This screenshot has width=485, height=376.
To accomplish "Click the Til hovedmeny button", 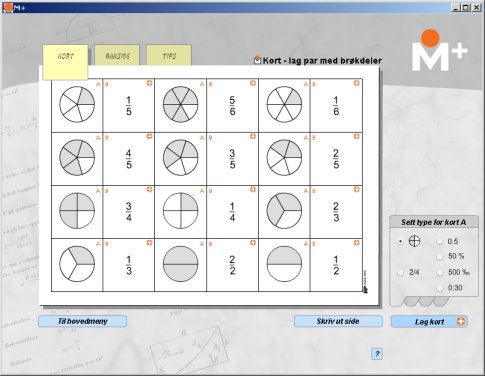I will (x=82, y=321).
